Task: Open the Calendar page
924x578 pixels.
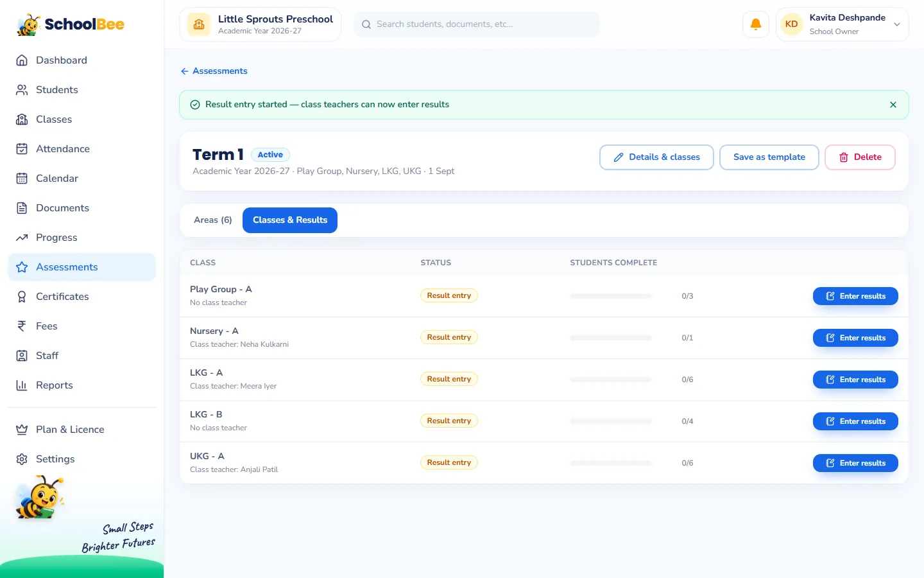Action: [x=81, y=179]
